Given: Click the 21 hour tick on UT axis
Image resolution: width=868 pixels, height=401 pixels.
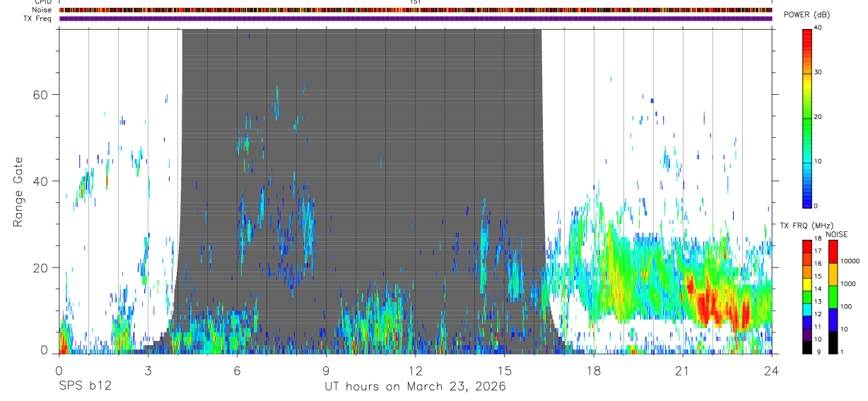Looking at the screenshot, I should 683,370.
